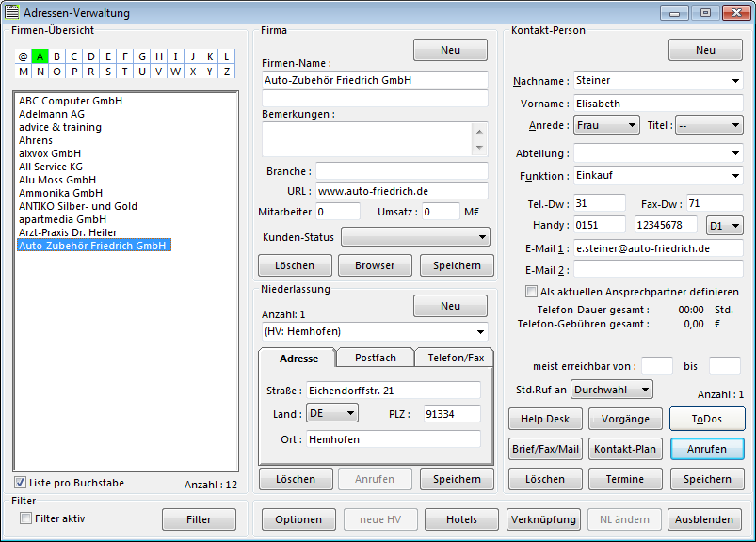Expand the Anrede dropdown showing Frau
This screenshot has width=756, height=542.
point(606,125)
